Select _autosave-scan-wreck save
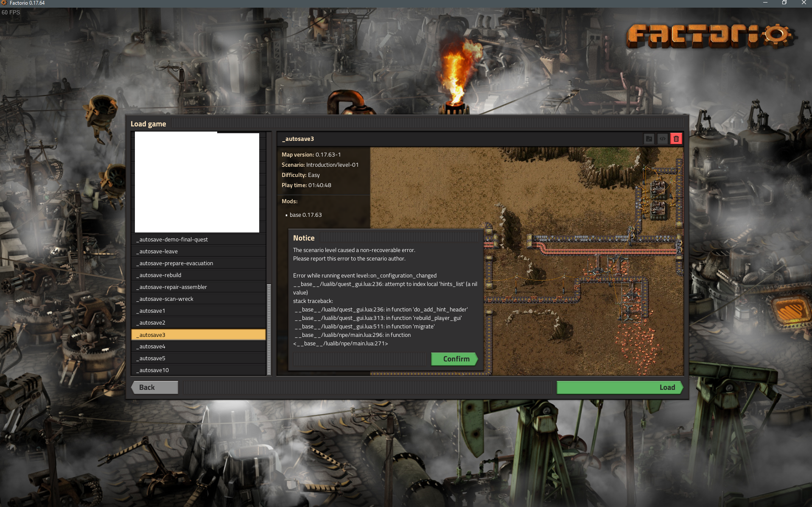Viewport: 812px width, 507px height. pos(199,299)
